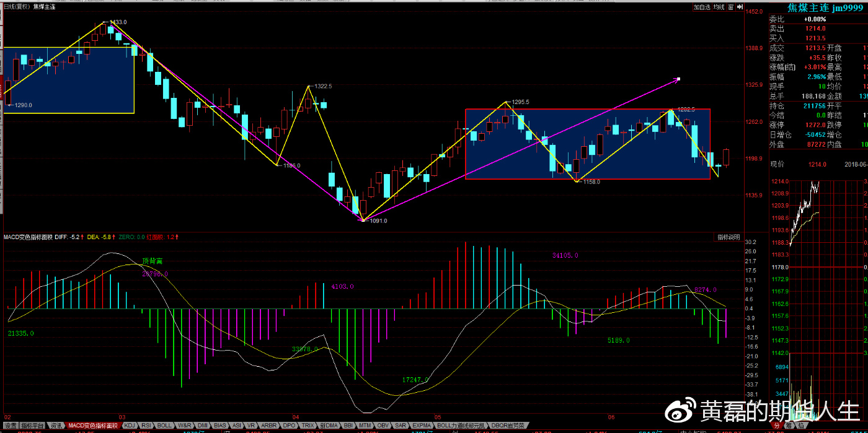Toggle the 窗 window button
The height and width of the screenshot is (433, 868).
point(732,7)
